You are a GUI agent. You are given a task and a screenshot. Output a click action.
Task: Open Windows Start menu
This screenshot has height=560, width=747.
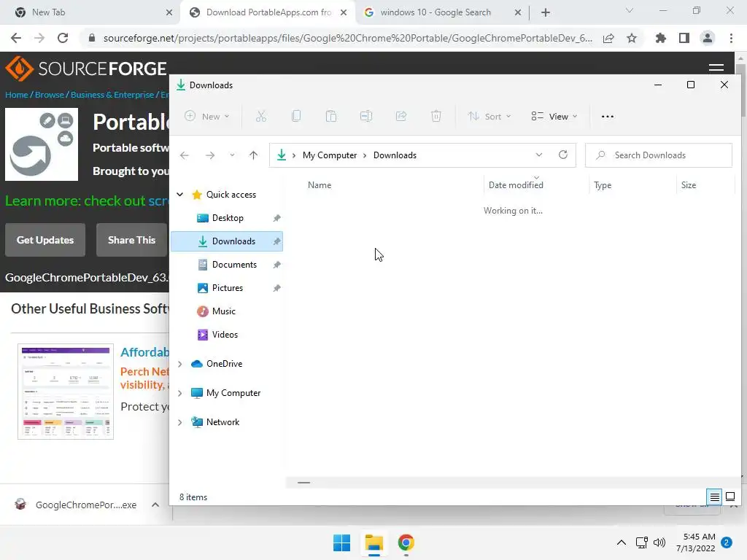tap(341, 542)
